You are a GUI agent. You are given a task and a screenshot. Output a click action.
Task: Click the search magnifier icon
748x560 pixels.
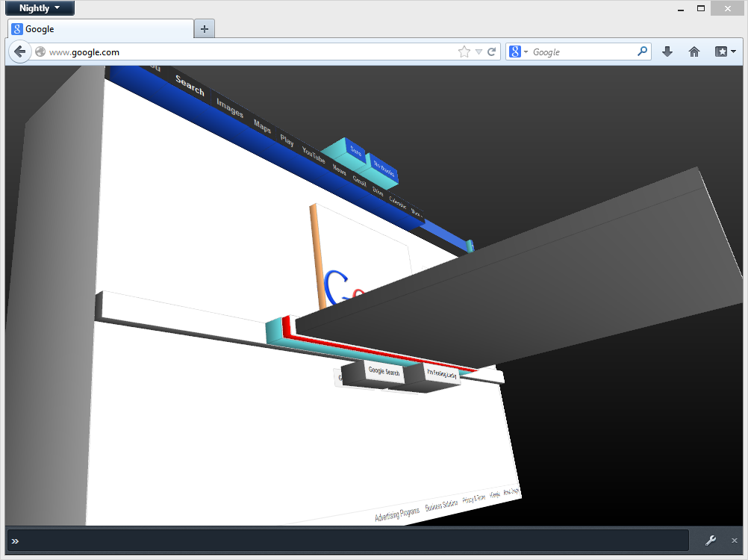tap(642, 51)
